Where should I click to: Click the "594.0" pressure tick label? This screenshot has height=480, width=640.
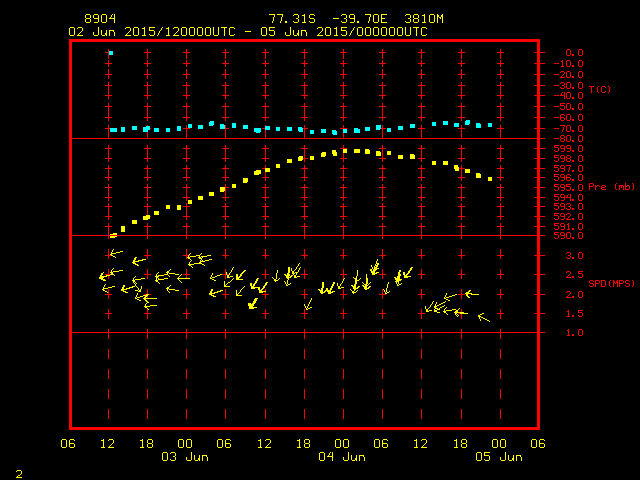pyautogui.click(x=569, y=198)
